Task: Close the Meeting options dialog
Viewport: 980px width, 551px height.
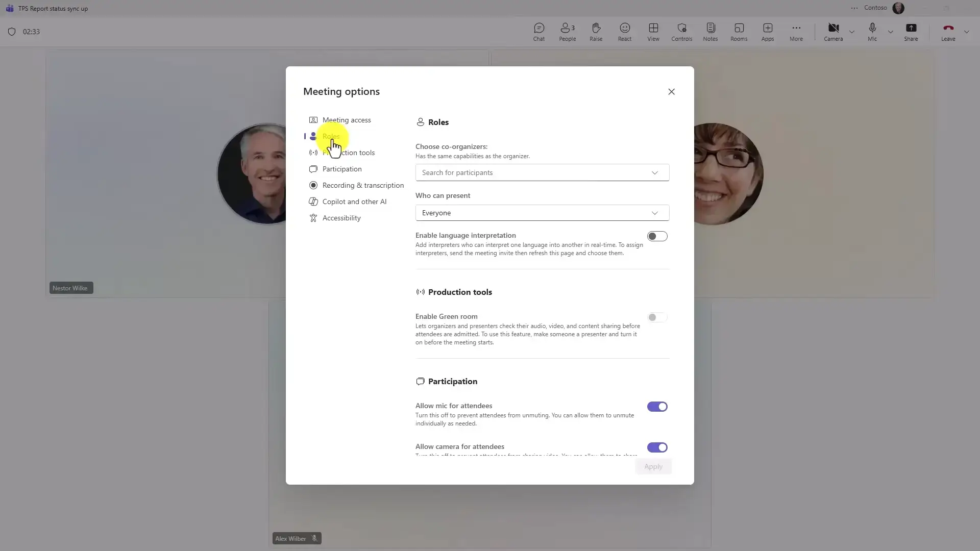Action: click(x=671, y=92)
